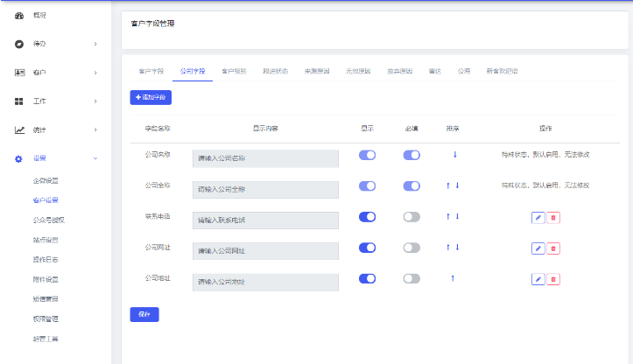Click the 保存 button
Image resolution: width=633 pixels, height=364 pixels.
[x=144, y=315]
